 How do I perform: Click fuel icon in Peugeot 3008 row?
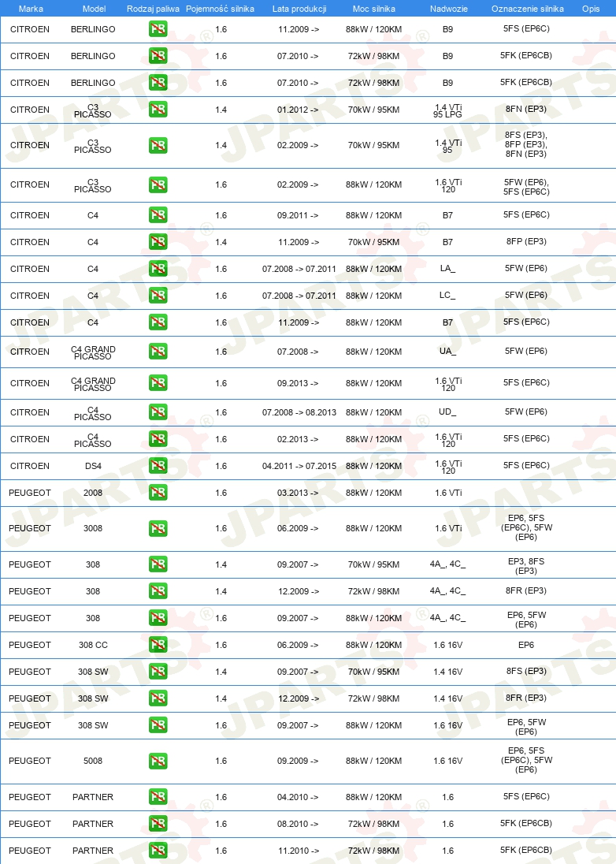pos(158,528)
